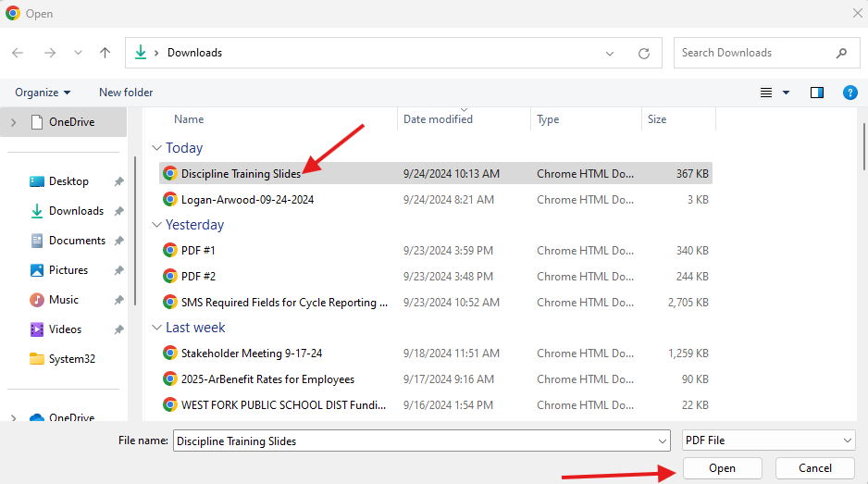868x484 pixels.
Task: Collapse the Today group
Action: click(x=156, y=148)
